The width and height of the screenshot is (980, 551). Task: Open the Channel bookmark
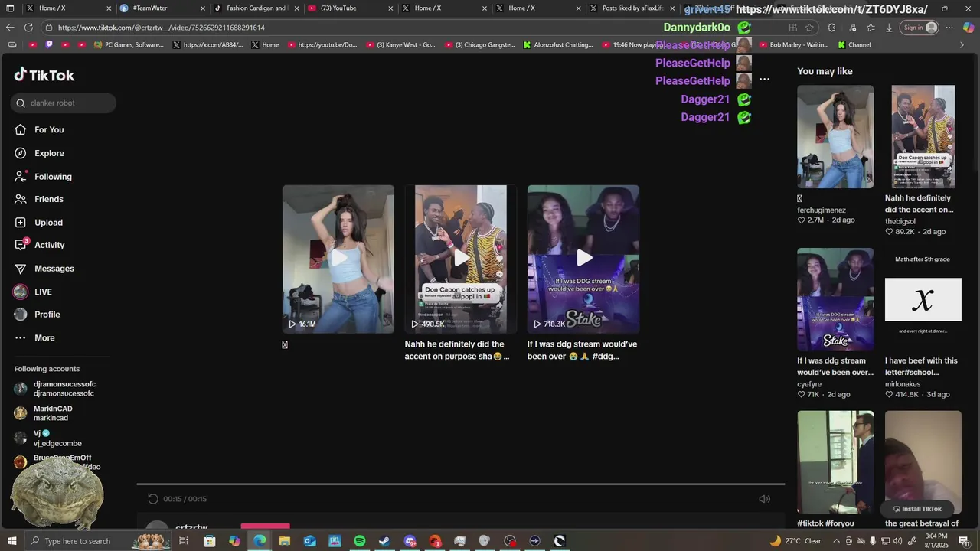coord(854,45)
